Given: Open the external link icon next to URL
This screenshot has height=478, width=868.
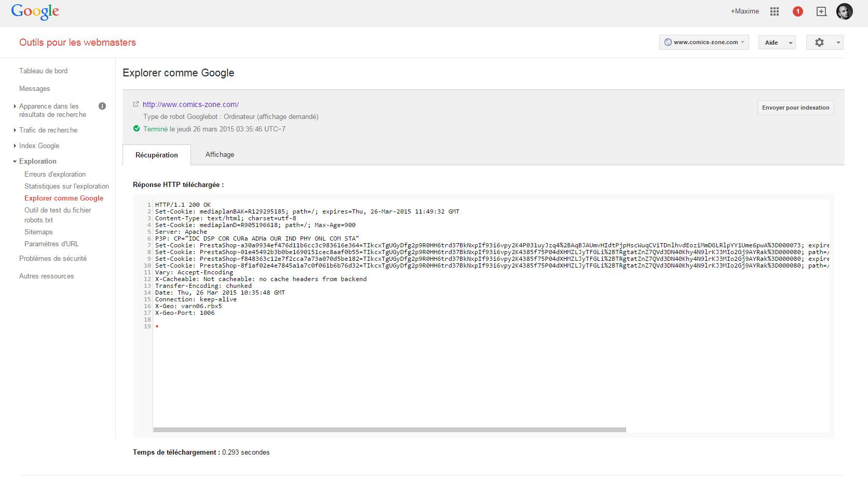Looking at the screenshot, I should pyautogui.click(x=136, y=104).
